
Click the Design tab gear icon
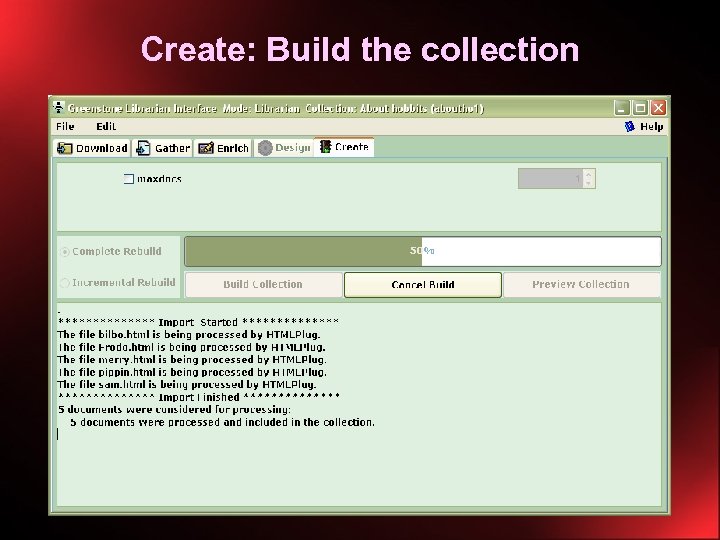coord(265,148)
